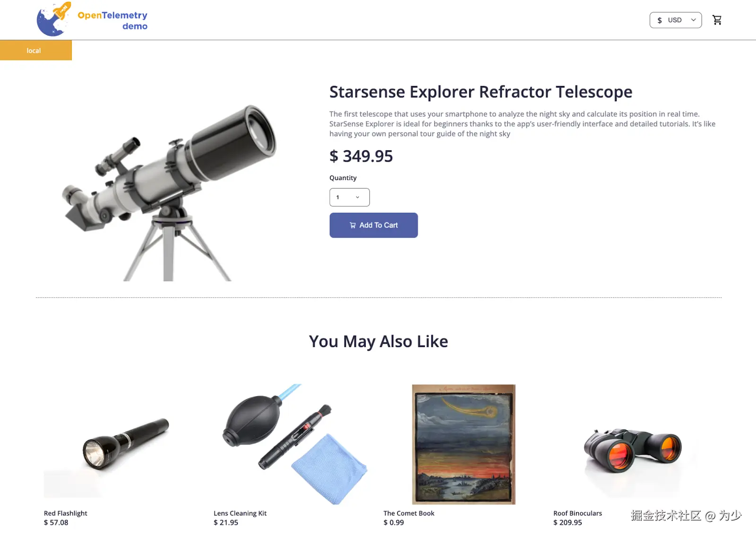Click the OpenTelemetry demo title text
The height and width of the screenshot is (536, 756).
coord(112,21)
